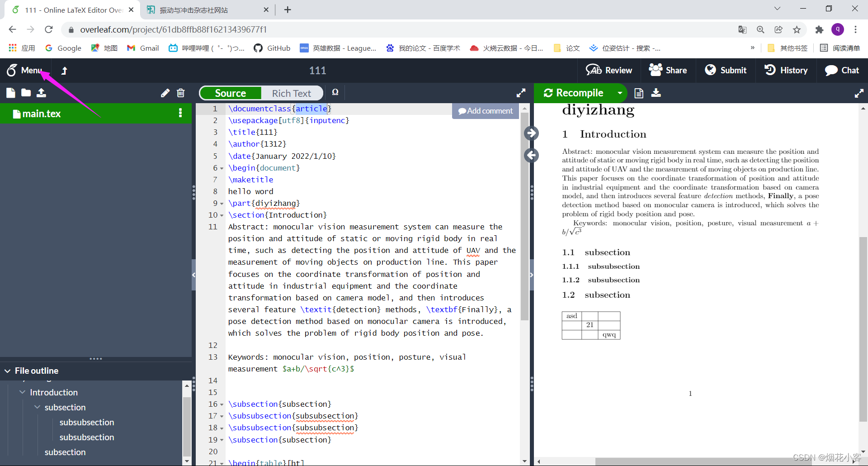
Task: Open the GitHub bookmark
Action: [272, 48]
